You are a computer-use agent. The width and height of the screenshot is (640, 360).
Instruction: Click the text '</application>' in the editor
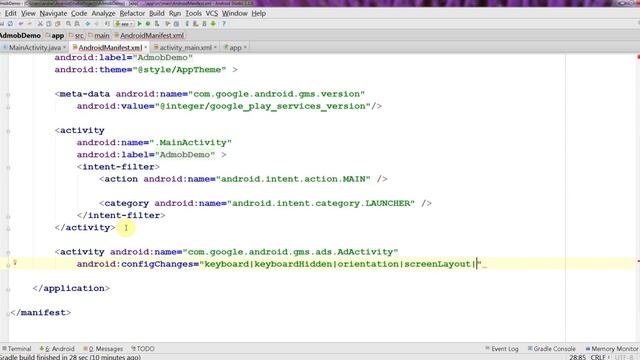tap(71, 288)
